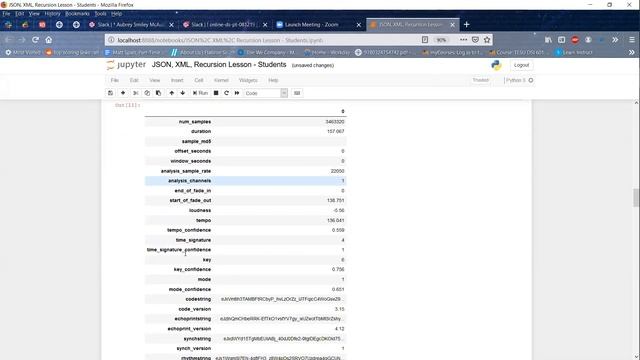This screenshot has height=360, width=640.
Task: Reload the page in Firefox
Action: [x=36, y=40]
